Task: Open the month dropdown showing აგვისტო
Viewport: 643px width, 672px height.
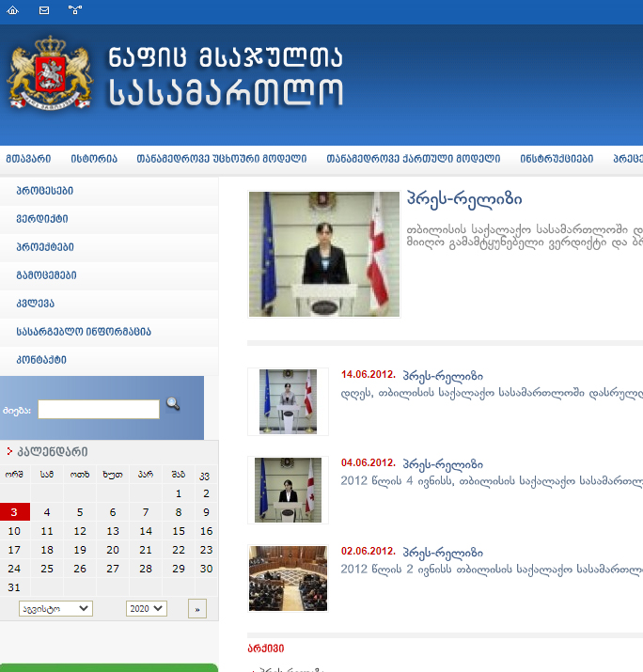Action: [55, 609]
